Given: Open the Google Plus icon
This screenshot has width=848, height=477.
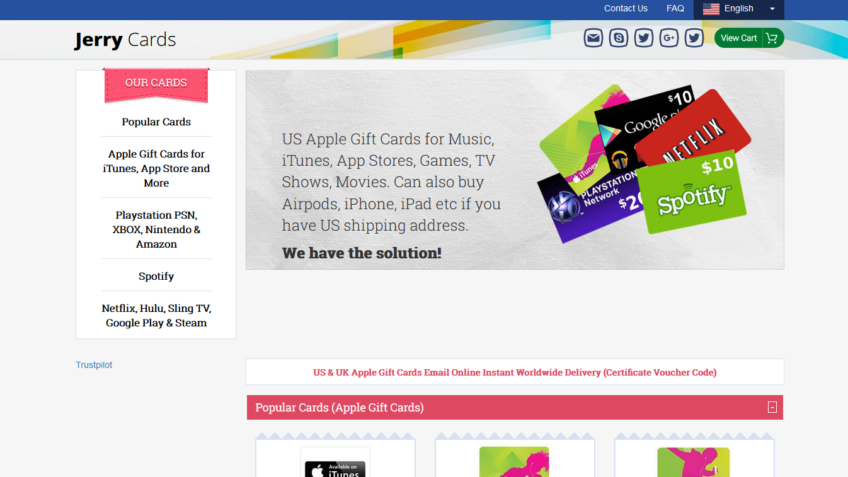Looking at the screenshot, I should [669, 38].
